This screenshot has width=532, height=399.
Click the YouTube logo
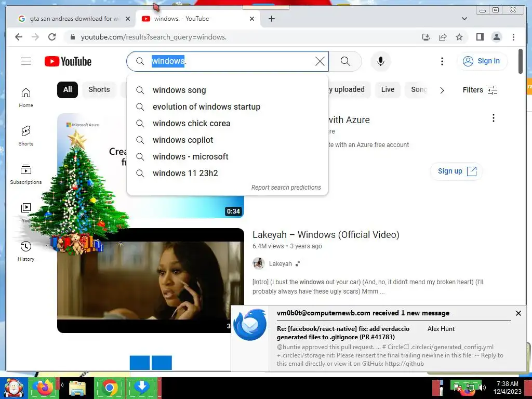pyautogui.click(x=68, y=61)
